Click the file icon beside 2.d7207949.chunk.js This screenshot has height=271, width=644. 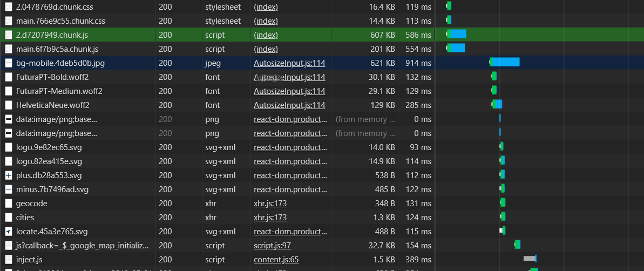point(9,35)
